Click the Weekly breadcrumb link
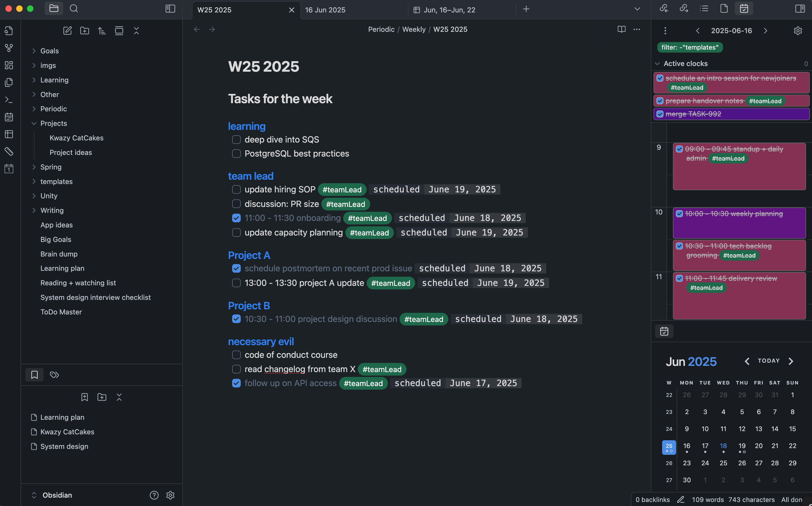812x506 pixels. click(x=414, y=29)
